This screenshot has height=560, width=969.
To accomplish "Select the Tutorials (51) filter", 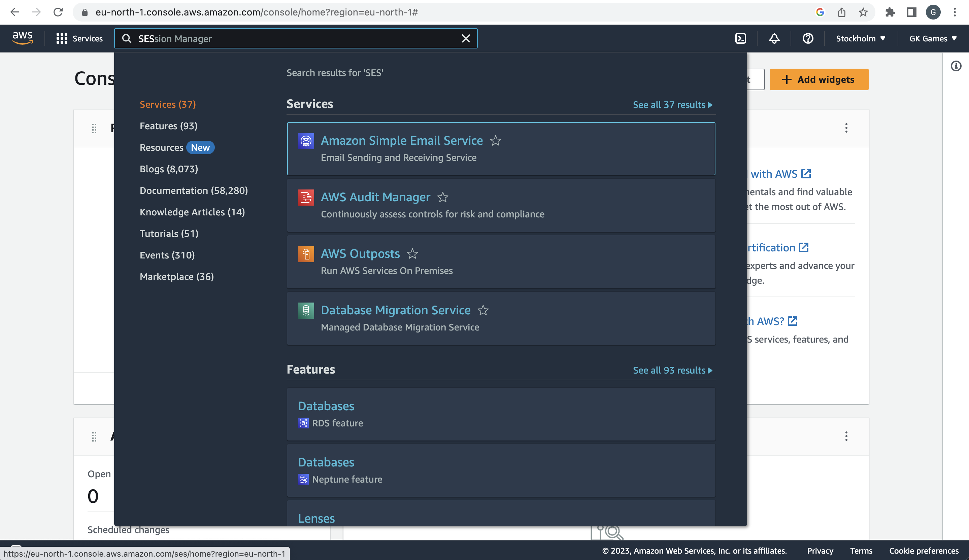I will 169,233.
